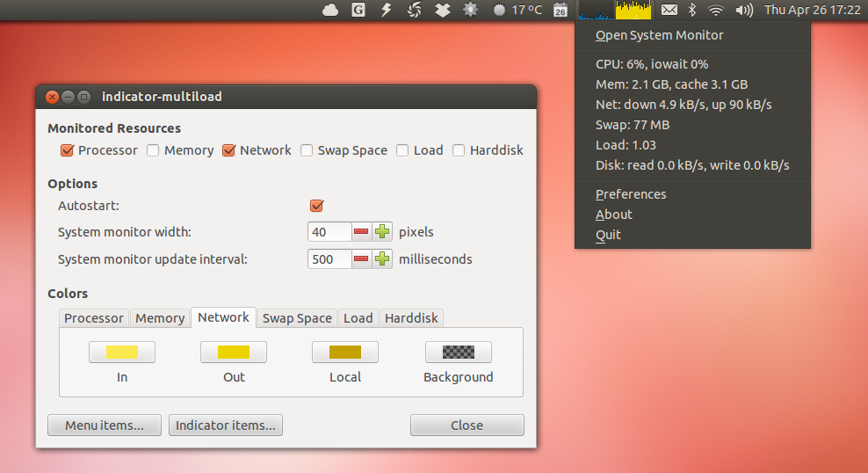Switch to the Processor colors tab
868x473 pixels.
93,318
